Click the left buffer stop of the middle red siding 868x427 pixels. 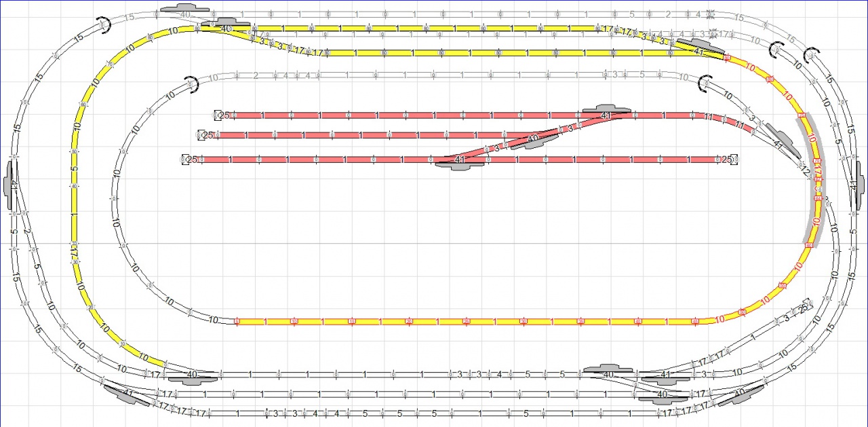point(201,135)
